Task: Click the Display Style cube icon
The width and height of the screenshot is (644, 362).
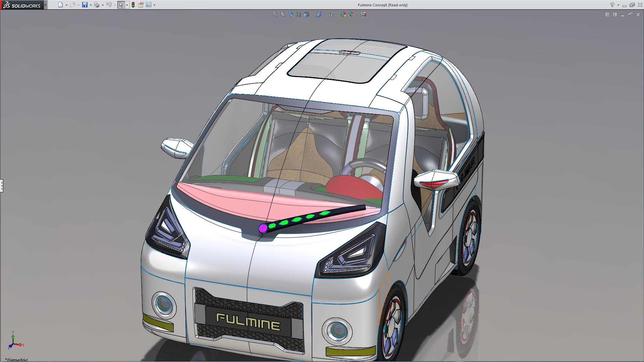Action: 319,14
